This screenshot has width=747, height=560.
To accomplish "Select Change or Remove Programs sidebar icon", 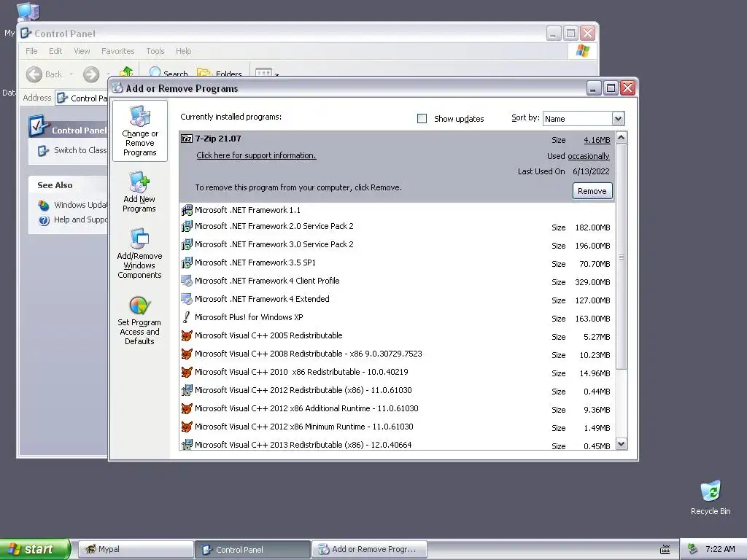I will [140, 117].
